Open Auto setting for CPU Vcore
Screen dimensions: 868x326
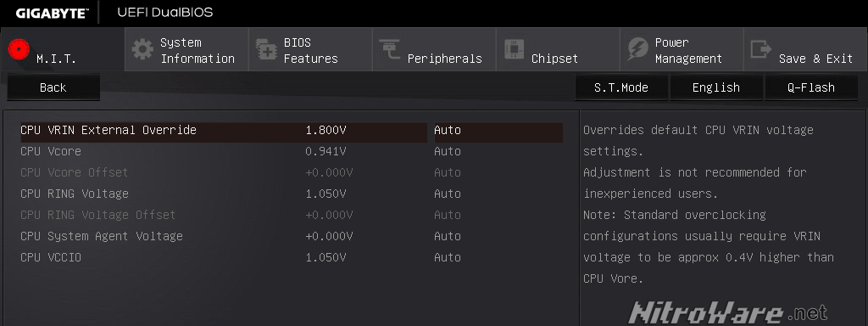pyautogui.click(x=448, y=151)
